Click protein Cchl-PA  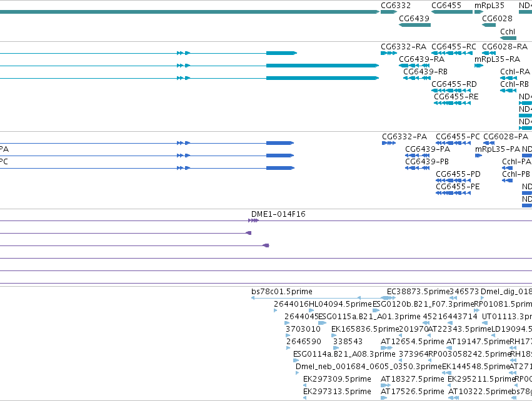(x=516, y=162)
